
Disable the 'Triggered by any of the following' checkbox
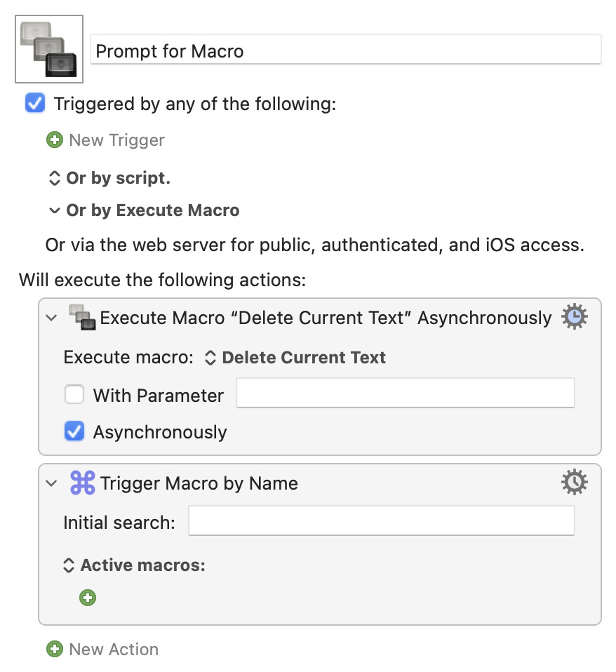(x=35, y=105)
